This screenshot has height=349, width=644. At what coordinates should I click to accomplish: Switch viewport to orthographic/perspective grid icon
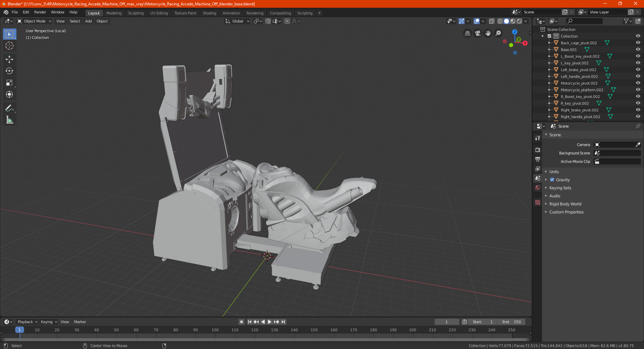point(467,33)
